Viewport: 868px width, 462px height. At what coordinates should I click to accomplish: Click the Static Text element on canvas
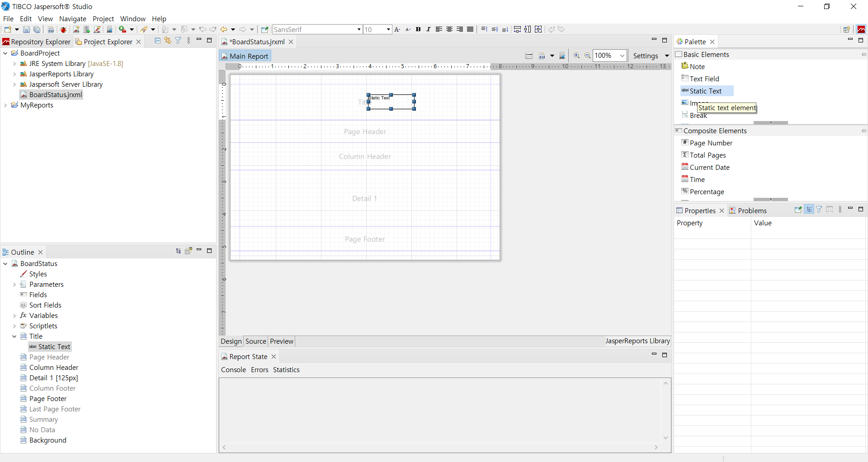coord(391,102)
